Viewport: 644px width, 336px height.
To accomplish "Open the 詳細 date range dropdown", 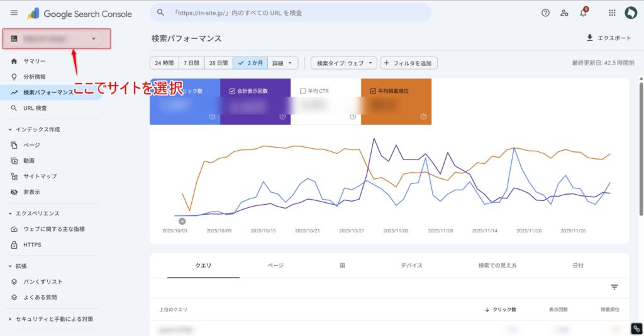I will click(282, 63).
